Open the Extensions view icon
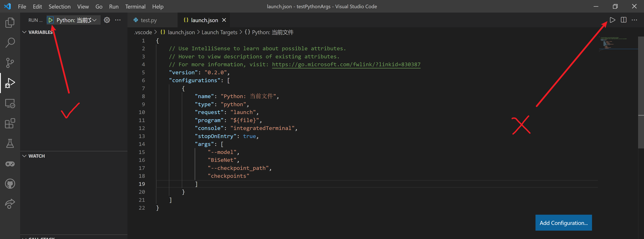Viewport: 644px width, 239px height. (x=10, y=123)
